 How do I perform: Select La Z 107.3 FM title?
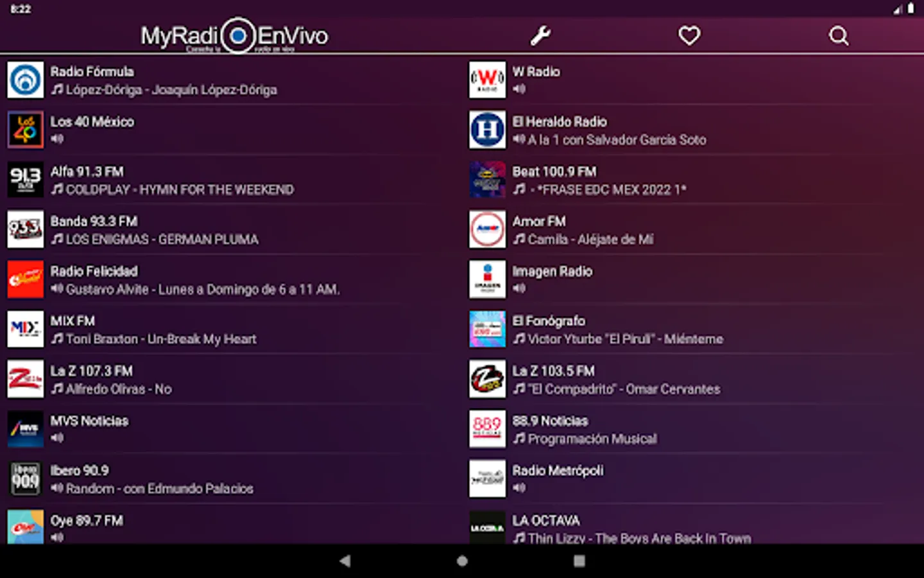(x=92, y=371)
